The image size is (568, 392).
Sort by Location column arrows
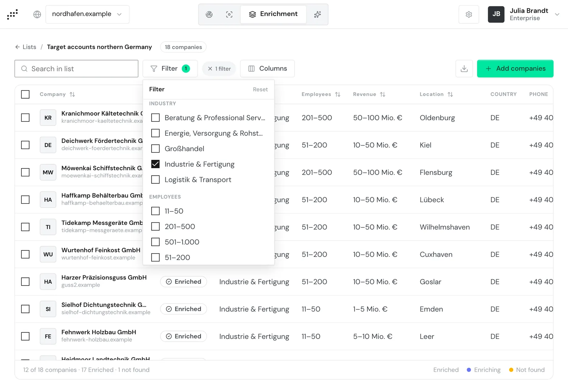tap(450, 94)
